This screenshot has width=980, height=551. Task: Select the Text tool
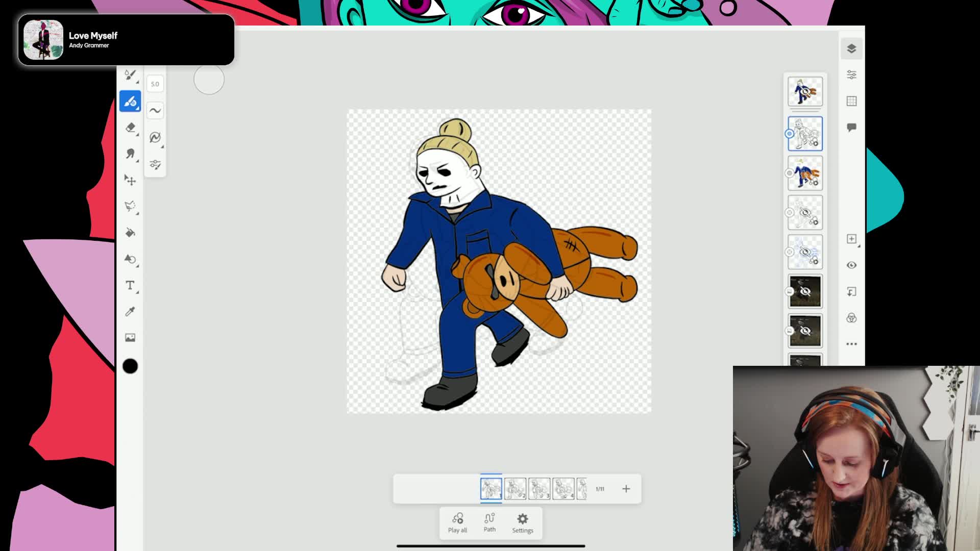(x=130, y=285)
